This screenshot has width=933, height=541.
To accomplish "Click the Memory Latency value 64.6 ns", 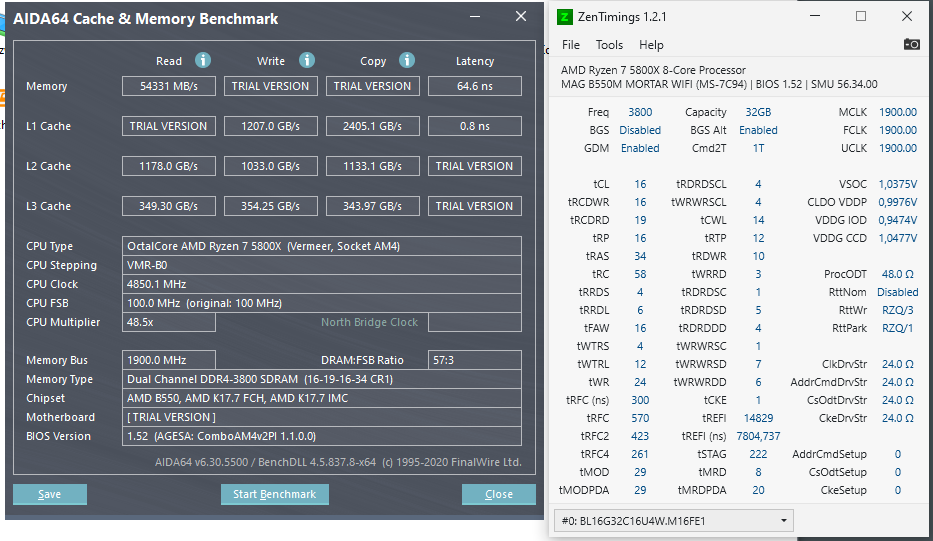I will [475, 86].
